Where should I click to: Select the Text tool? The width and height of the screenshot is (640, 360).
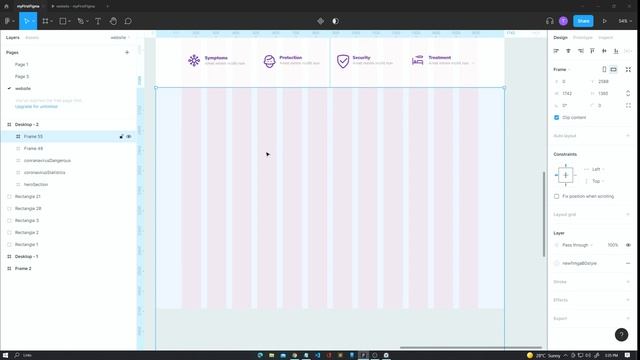pos(98,21)
